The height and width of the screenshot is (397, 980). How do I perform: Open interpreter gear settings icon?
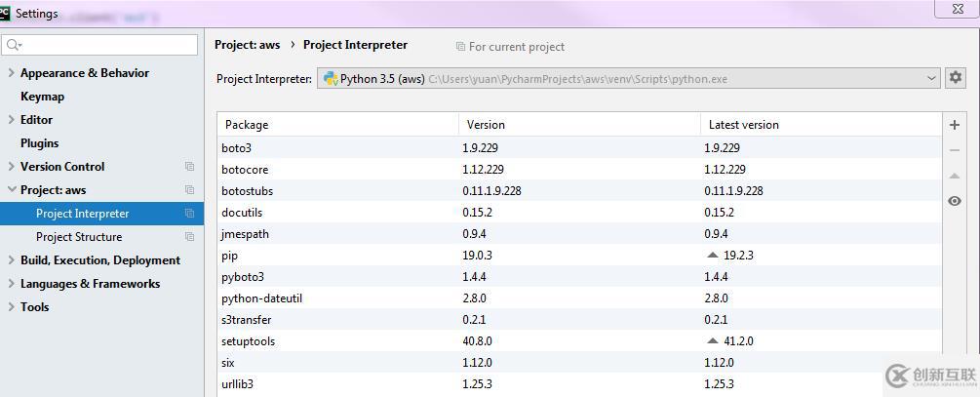[x=956, y=78]
